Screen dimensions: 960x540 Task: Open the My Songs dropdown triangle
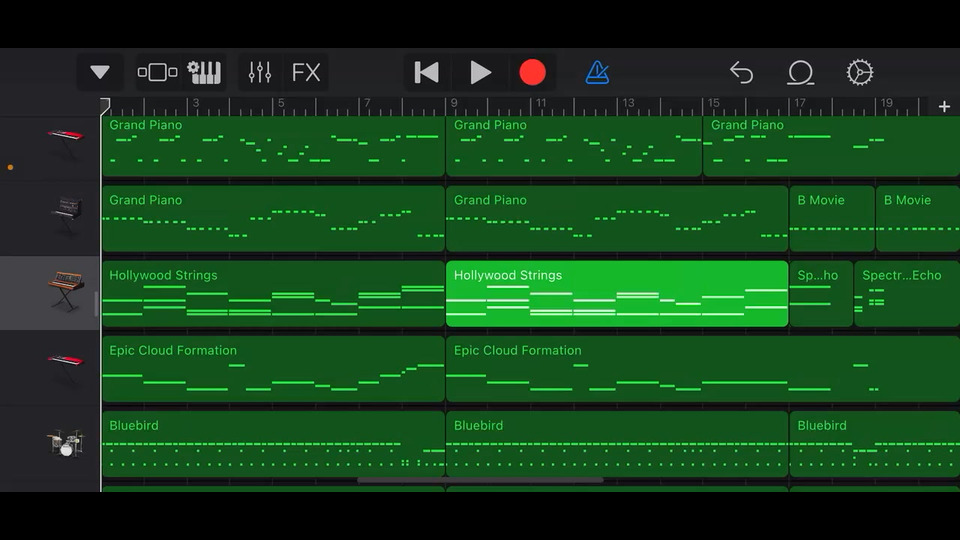point(100,72)
